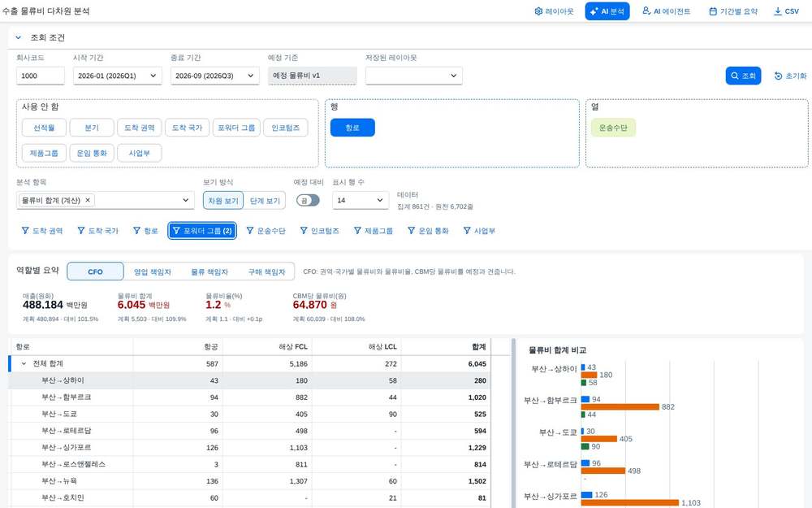Click the 물류비 합계 6.045 KPI value

[x=132, y=305]
